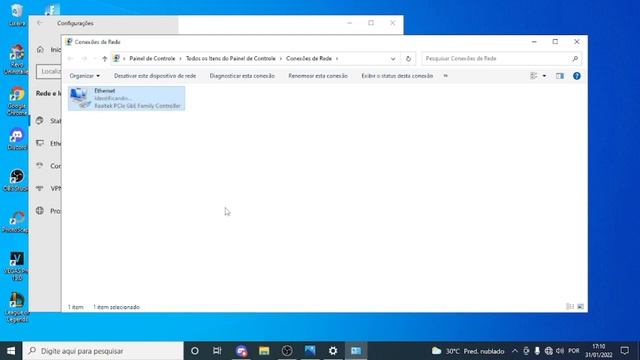Click Exibir o status desta conexão
The width and height of the screenshot is (640, 360).
click(397, 76)
